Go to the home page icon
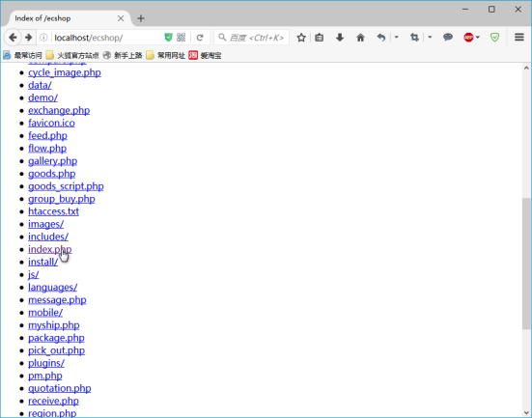The height and width of the screenshot is (418, 532). (x=360, y=38)
